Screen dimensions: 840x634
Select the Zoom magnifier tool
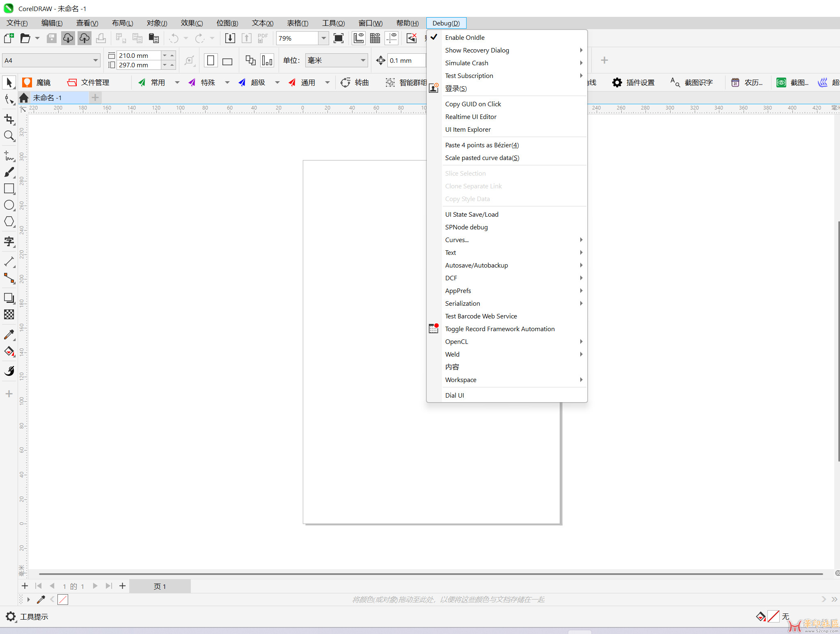point(9,136)
